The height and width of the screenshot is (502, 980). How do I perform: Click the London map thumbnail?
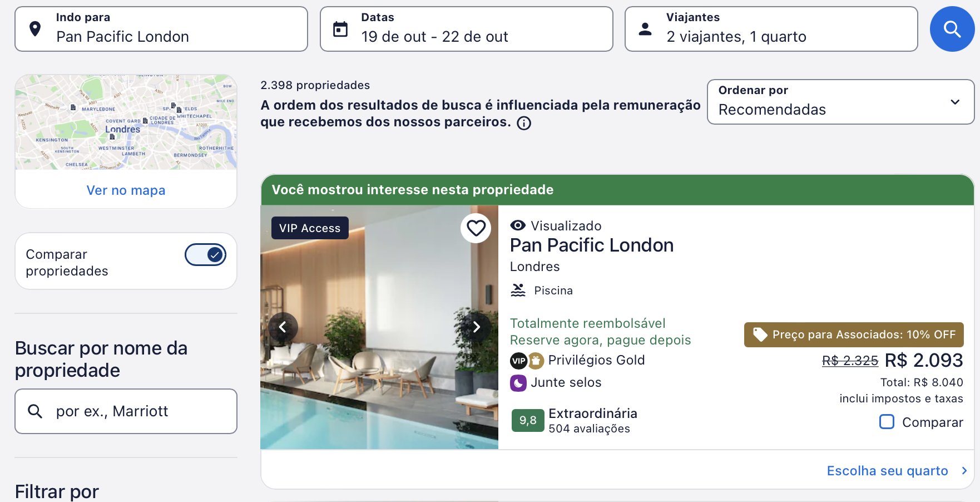(x=126, y=122)
